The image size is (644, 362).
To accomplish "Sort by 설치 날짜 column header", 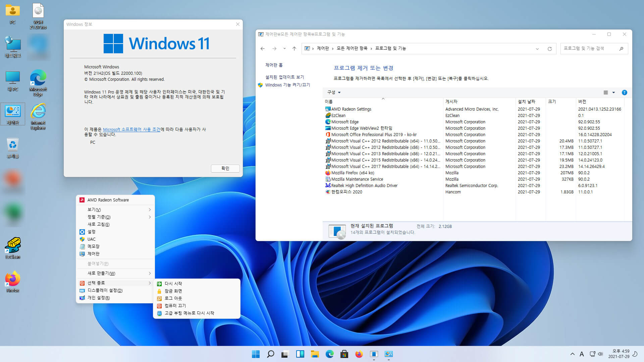I will click(531, 102).
